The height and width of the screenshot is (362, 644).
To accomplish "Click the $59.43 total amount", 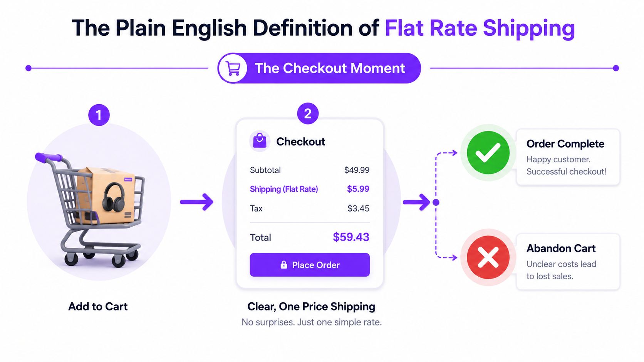I will pos(351,237).
